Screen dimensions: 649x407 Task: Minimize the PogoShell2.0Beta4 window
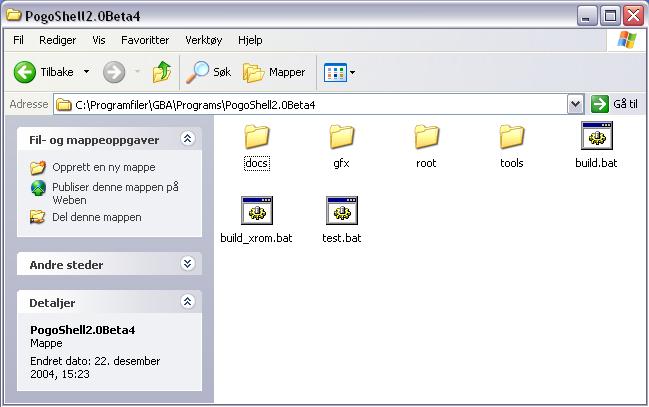(587, 16)
